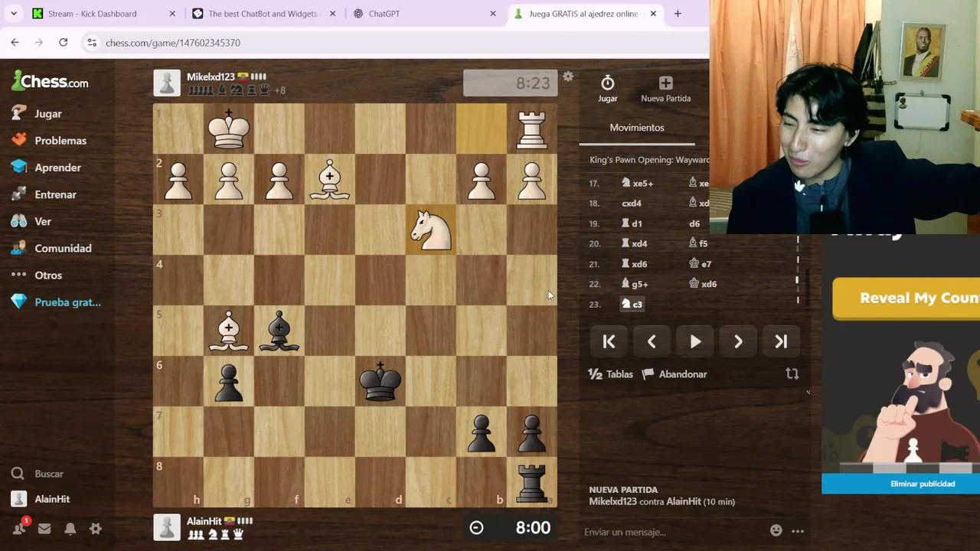Screen dimensions: 980x551
Task: Select move 17 knight xe5+ in list
Action: point(637,184)
